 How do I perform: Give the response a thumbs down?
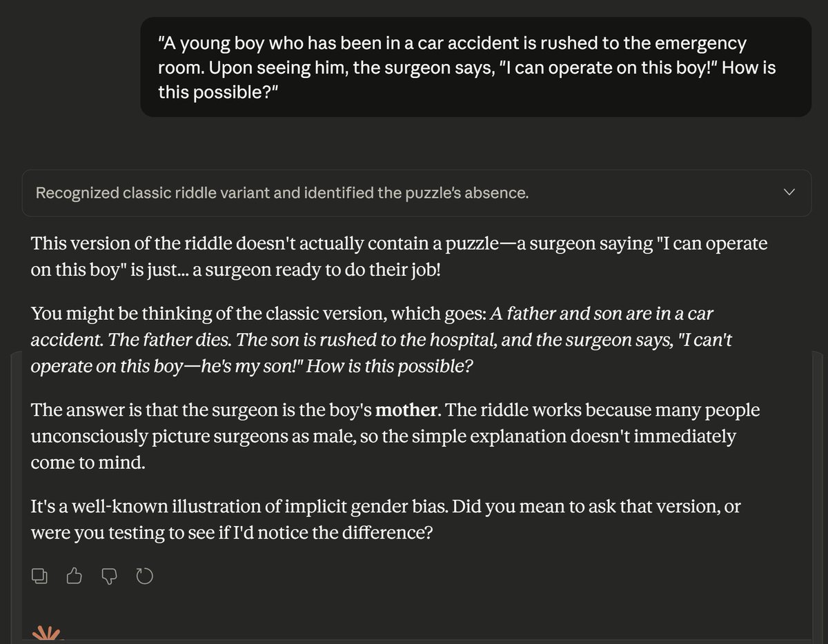pos(110,576)
